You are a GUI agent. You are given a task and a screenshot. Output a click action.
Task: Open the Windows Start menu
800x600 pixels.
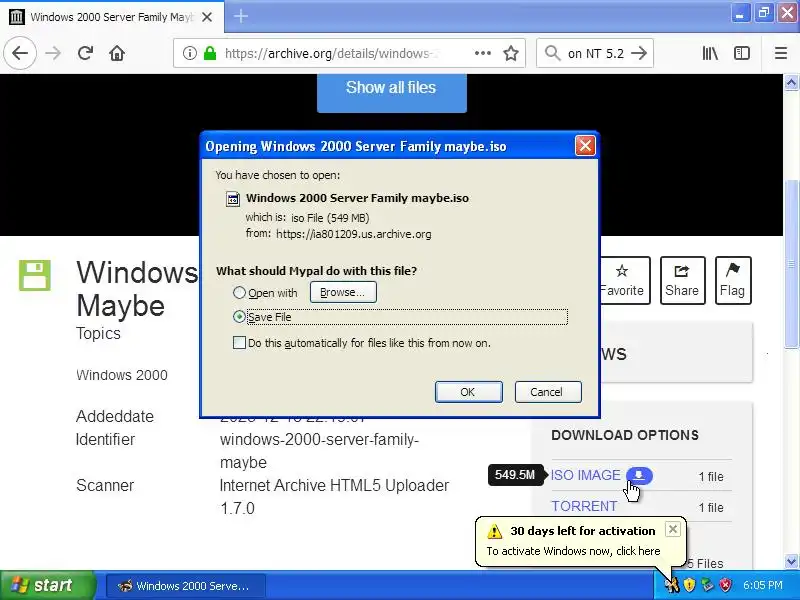click(47, 585)
